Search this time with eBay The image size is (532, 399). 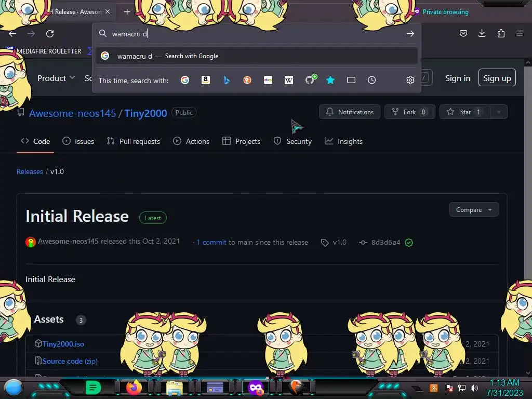[x=268, y=80]
